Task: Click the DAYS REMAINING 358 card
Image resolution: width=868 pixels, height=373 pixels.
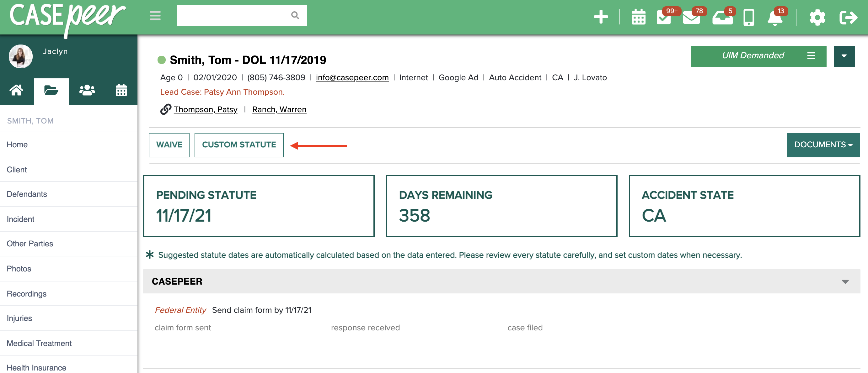Action: (x=501, y=206)
